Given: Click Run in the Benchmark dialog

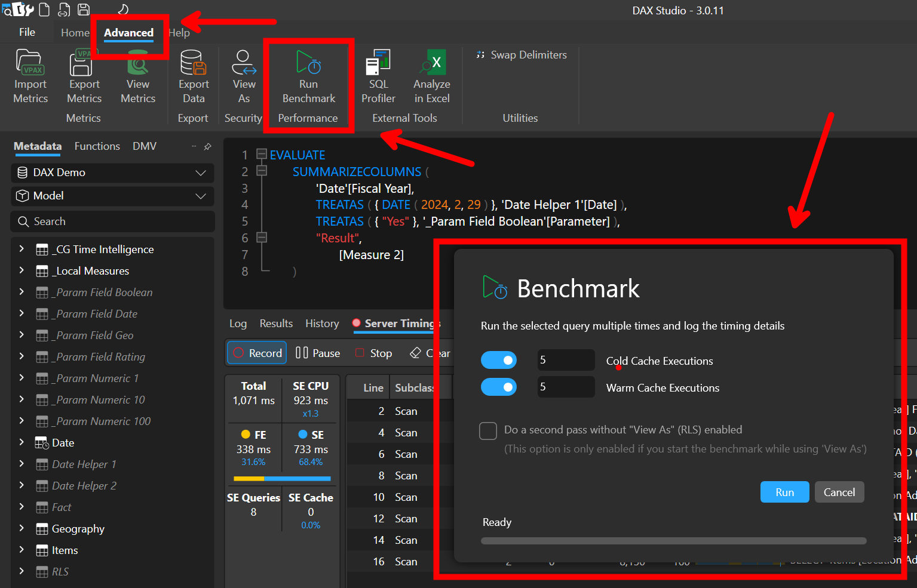Looking at the screenshot, I should 784,492.
